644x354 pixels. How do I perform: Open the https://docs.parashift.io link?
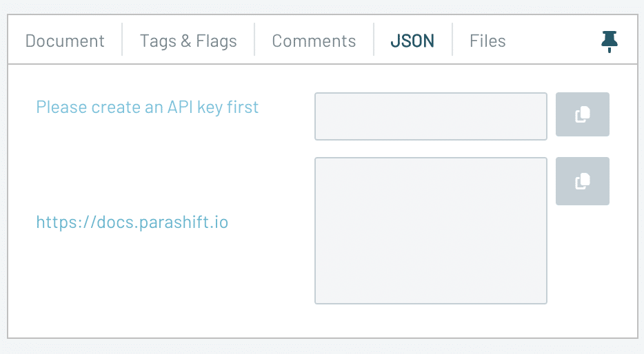(x=132, y=222)
